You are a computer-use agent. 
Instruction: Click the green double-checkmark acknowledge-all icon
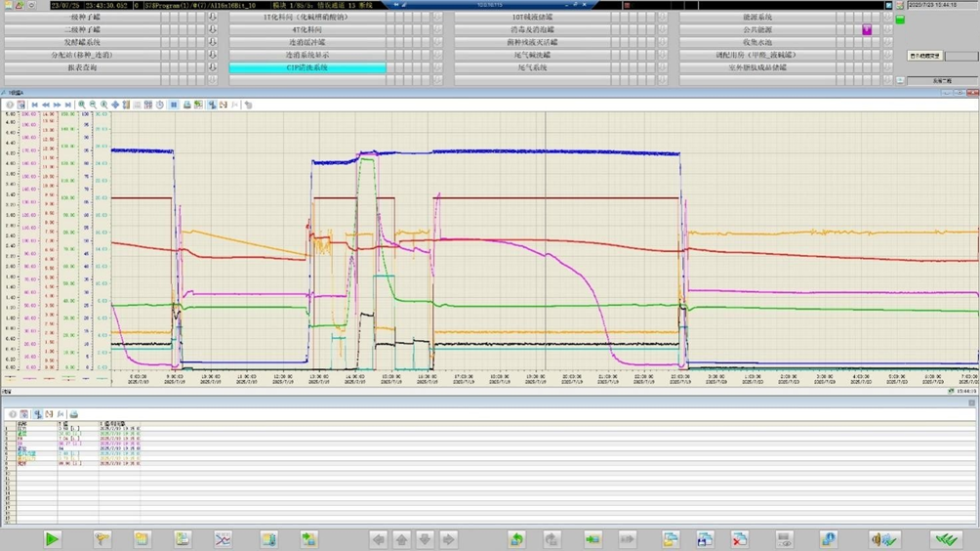945,539
